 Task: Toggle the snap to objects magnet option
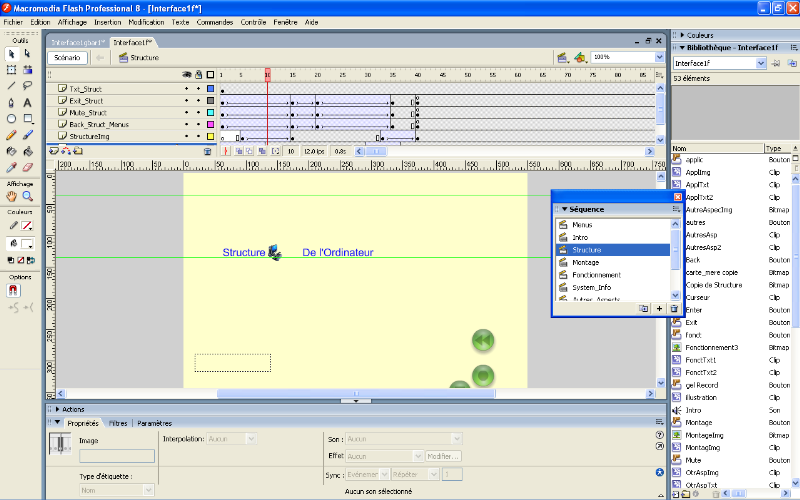pos(13,290)
